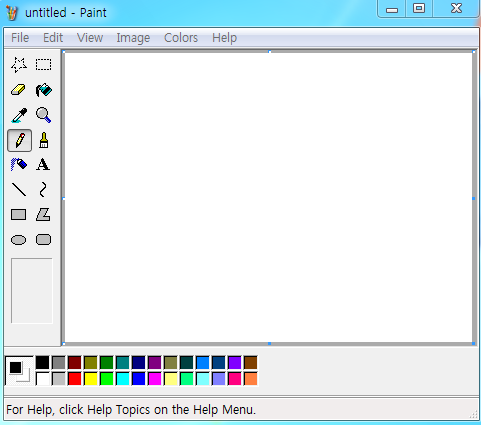The width and height of the screenshot is (481, 425).
Task: Click the foreground/background color indicator box
Action: tap(19, 371)
